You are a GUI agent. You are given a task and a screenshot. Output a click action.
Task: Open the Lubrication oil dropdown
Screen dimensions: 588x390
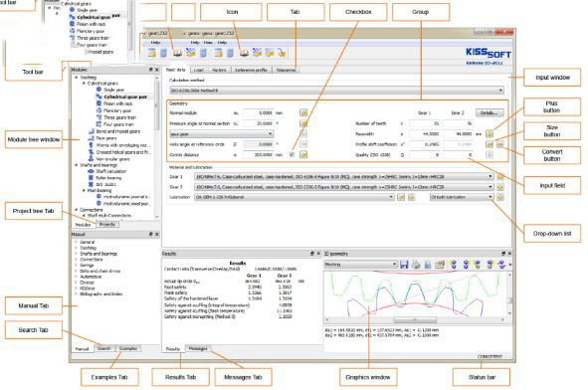click(294, 197)
